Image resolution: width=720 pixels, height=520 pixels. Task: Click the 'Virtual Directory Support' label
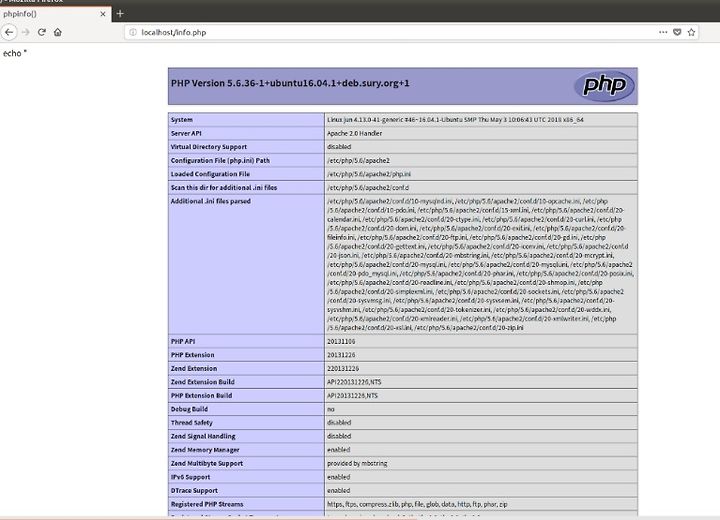tap(209, 147)
